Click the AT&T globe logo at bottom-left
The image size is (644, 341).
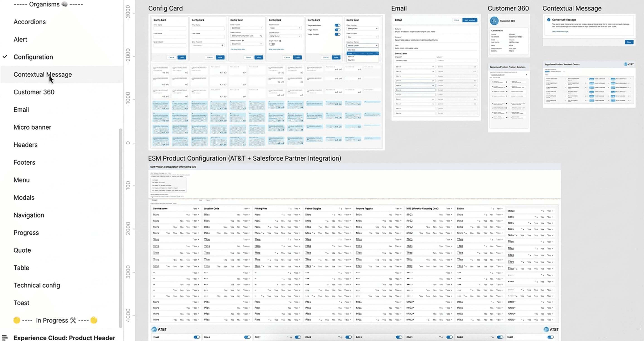click(154, 329)
